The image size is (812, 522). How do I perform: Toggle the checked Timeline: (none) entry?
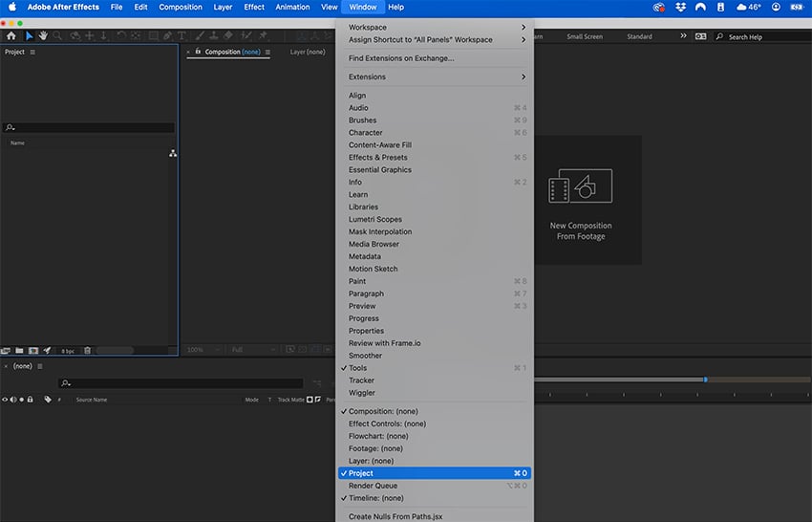click(x=434, y=498)
